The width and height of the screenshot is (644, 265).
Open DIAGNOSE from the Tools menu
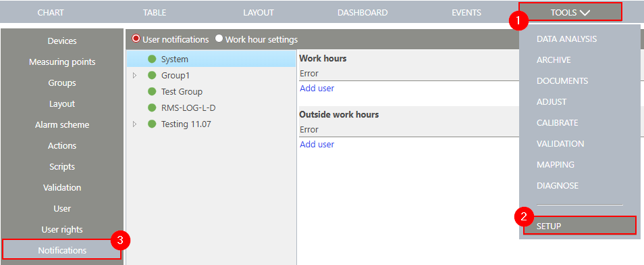pos(558,186)
